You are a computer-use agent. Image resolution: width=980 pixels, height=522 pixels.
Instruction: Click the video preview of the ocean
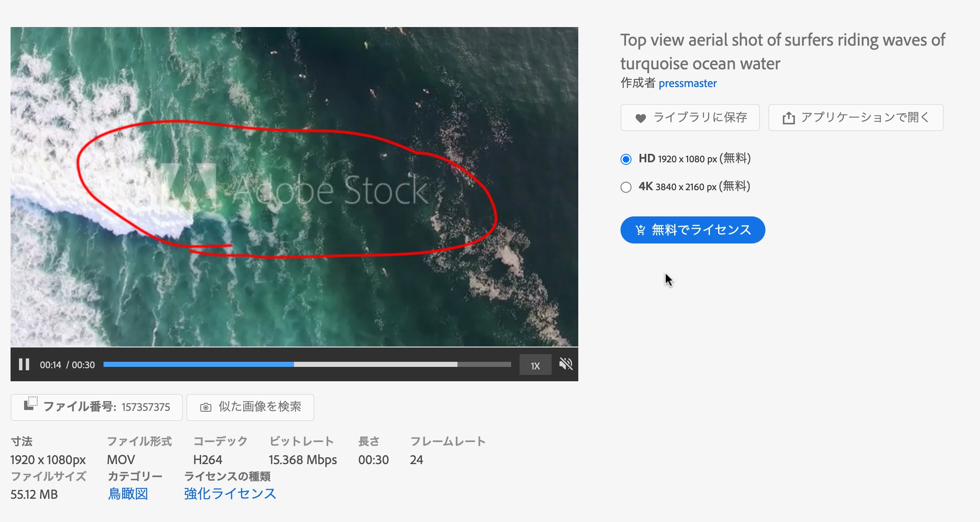[294, 187]
